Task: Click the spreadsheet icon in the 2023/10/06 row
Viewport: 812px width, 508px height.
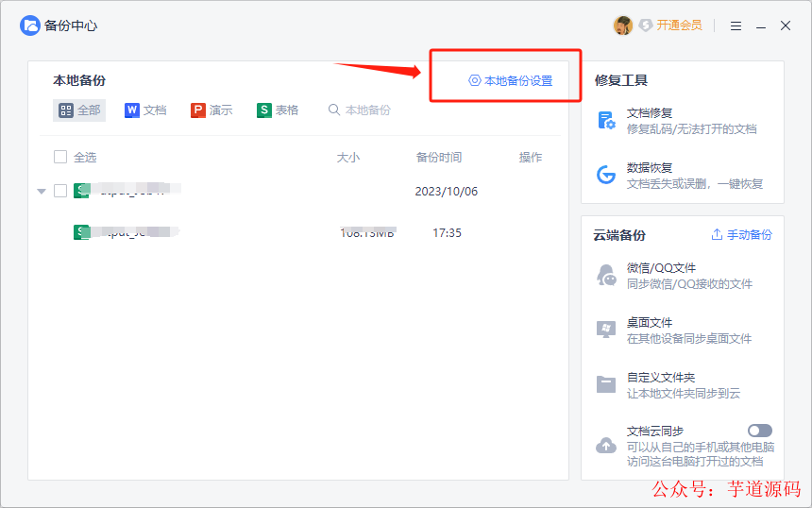Action: (x=82, y=191)
